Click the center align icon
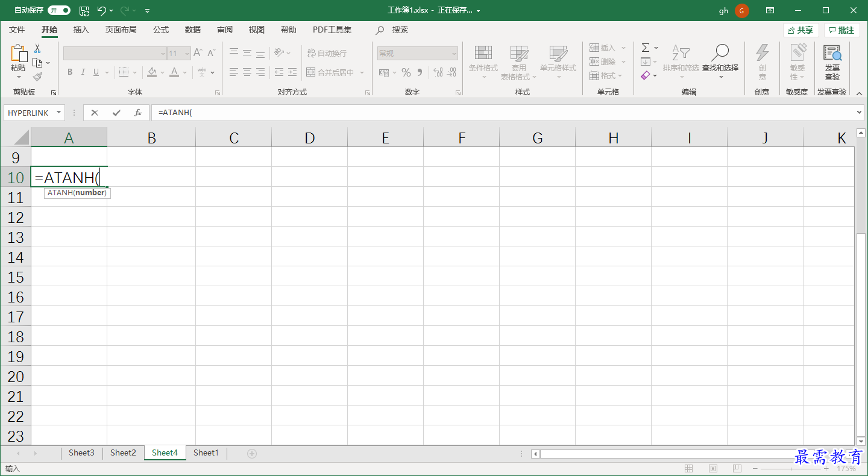 [x=247, y=72]
